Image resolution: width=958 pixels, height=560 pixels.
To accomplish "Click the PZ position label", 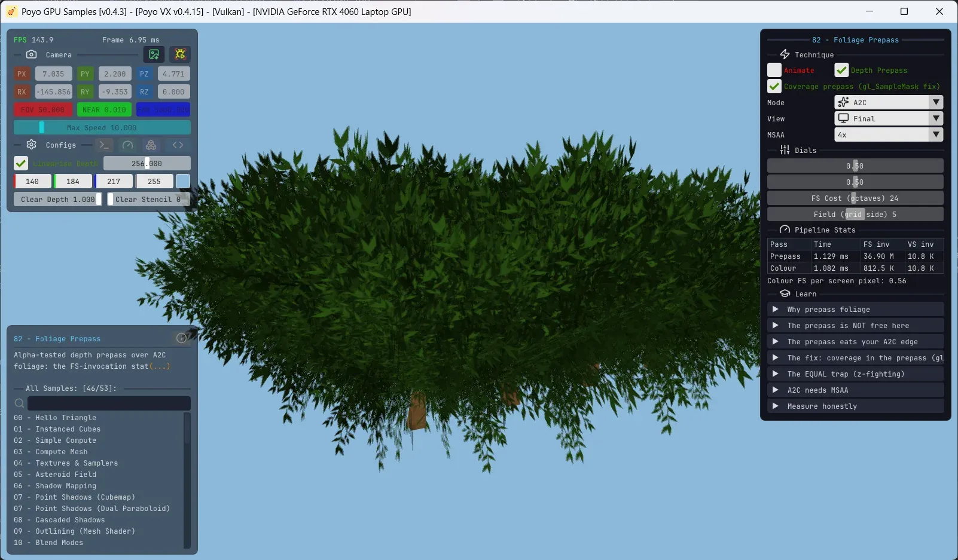I will pyautogui.click(x=144, y=74).
